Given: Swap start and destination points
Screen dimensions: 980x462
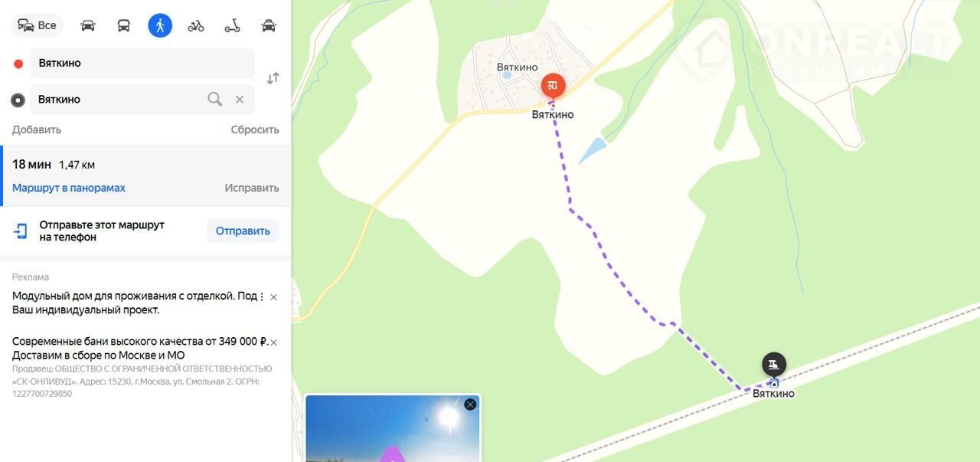Looking at the screenshot, I should coord(273,78).
